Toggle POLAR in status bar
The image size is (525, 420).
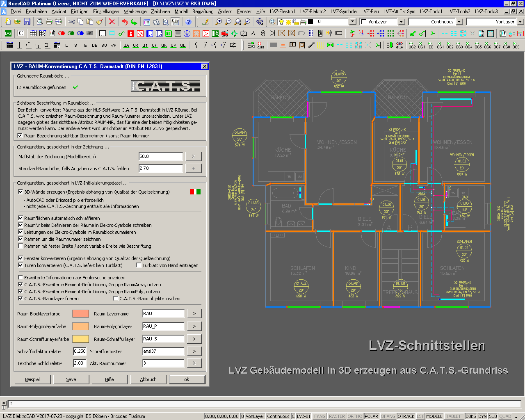[371, 416]
